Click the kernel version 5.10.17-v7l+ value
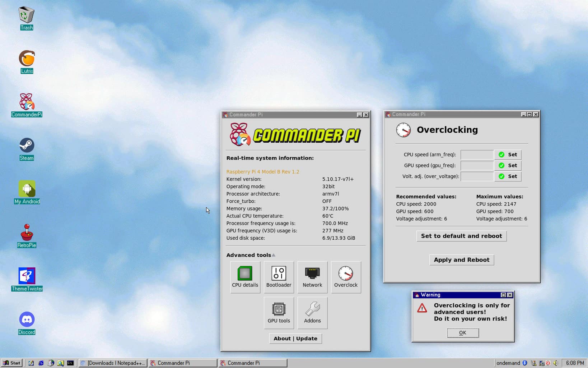588x368 pixels. point(338,179)
